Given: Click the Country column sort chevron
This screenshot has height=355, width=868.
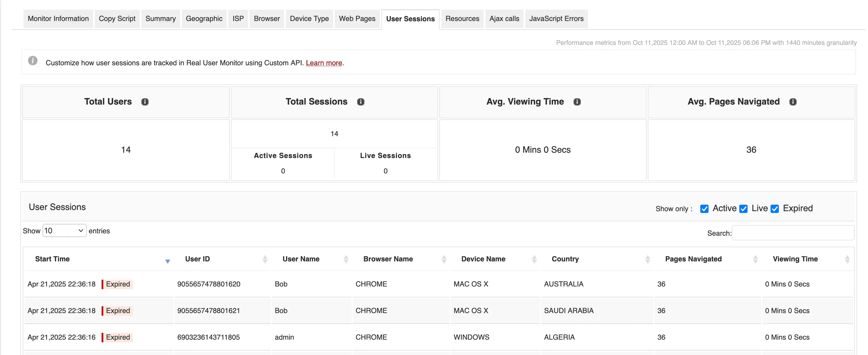Looking at the screenshot, I should point(648,259).
